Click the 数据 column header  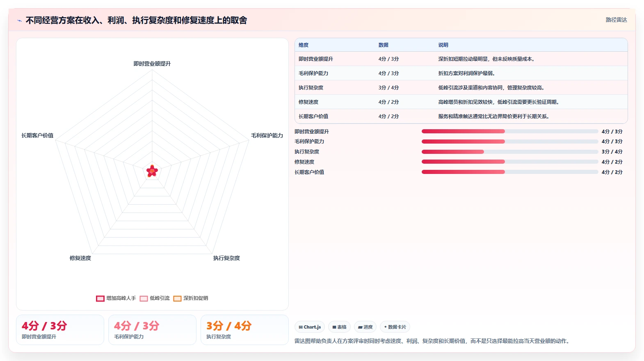click(x=384, y=45)
